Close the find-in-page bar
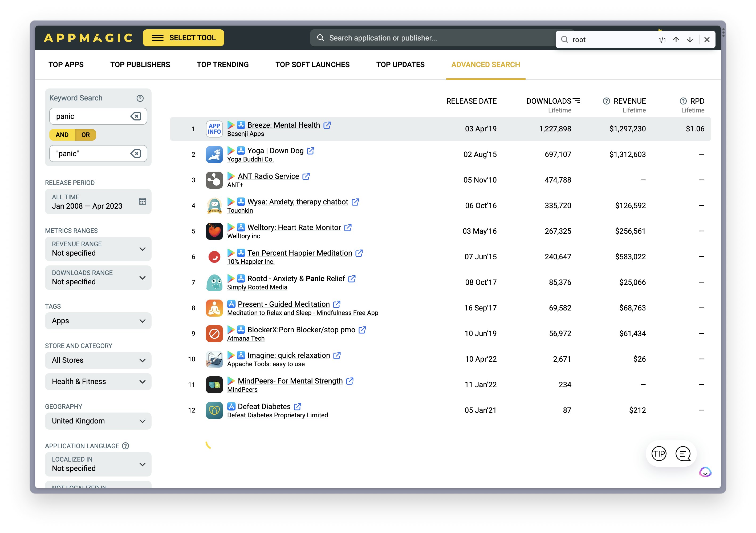 [x=707, y=39]
